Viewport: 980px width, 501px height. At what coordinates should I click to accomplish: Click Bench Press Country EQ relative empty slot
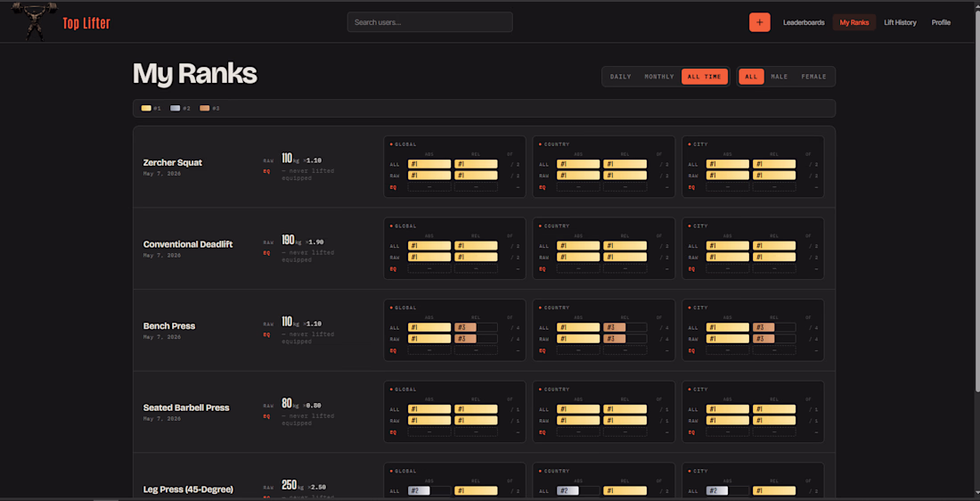pyautogui.click(x=625, y=350)
